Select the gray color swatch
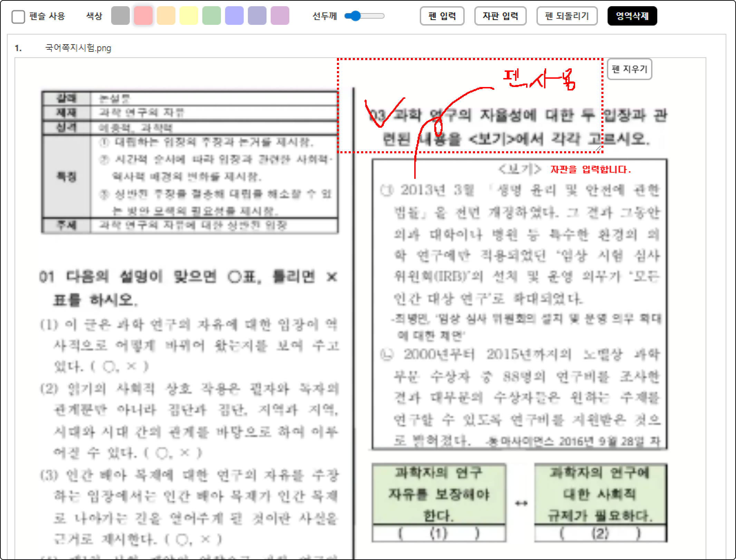The height and width of the screenshot is (560, 736). tap(120, 16)
